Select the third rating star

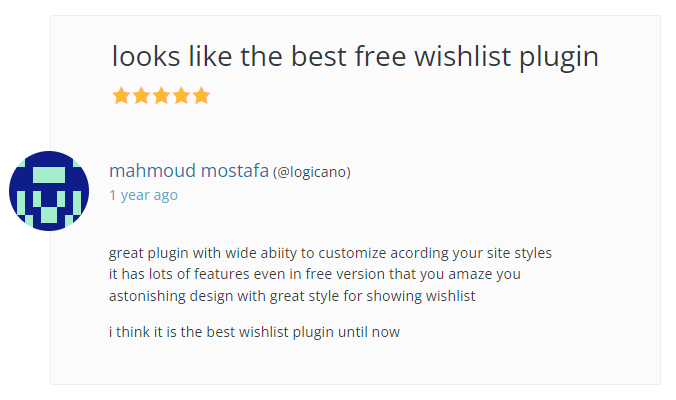click(162, 96)
